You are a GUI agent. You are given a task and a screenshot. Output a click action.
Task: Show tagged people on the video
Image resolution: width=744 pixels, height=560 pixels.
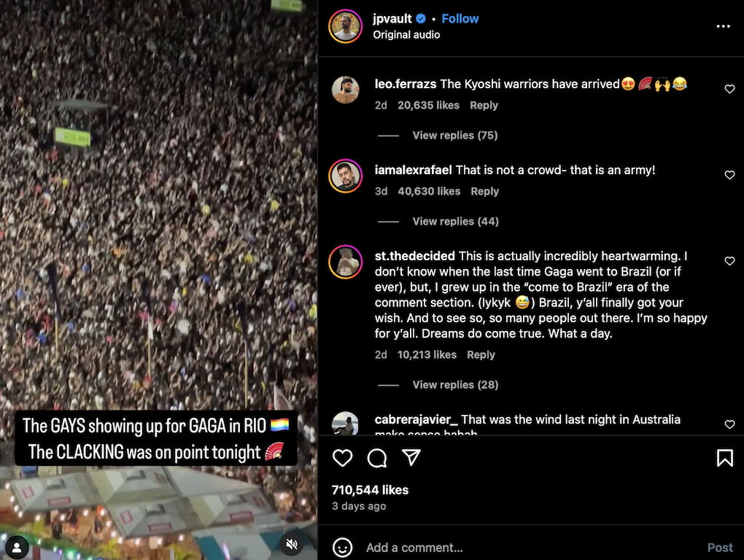point(18,546)
